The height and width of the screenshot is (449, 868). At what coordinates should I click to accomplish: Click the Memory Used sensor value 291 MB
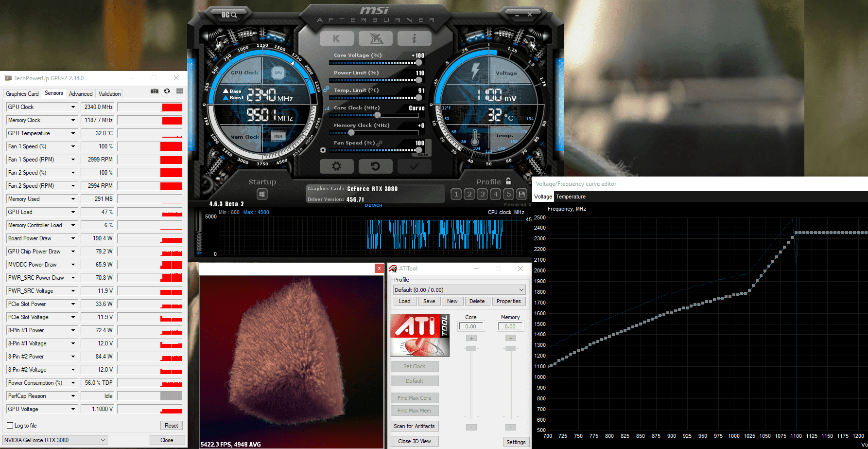[x=97, y=199]
